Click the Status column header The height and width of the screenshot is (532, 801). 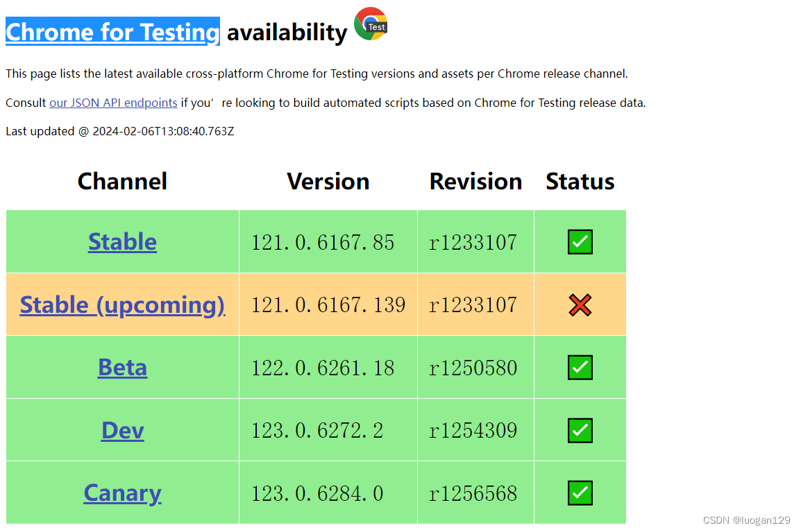click(580, 182)
